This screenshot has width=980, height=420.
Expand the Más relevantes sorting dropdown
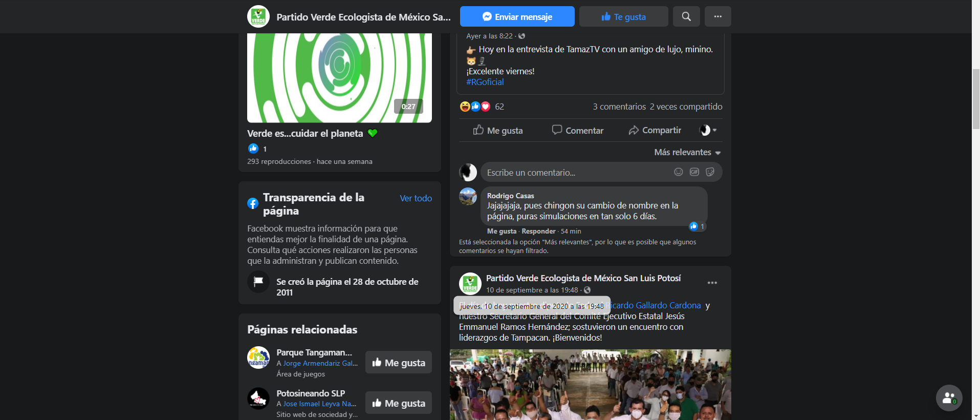[x=687, y=152]
